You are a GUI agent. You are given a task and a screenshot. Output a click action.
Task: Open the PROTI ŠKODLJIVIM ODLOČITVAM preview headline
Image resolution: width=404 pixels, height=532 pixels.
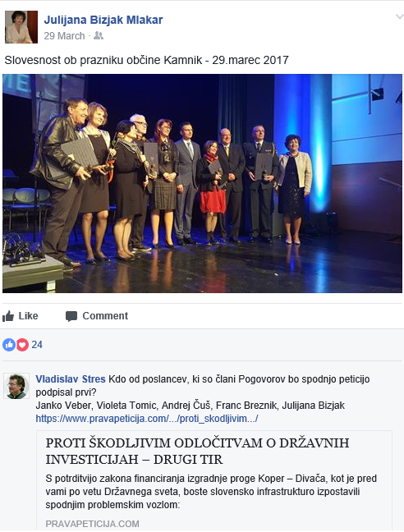pos(197,451)
